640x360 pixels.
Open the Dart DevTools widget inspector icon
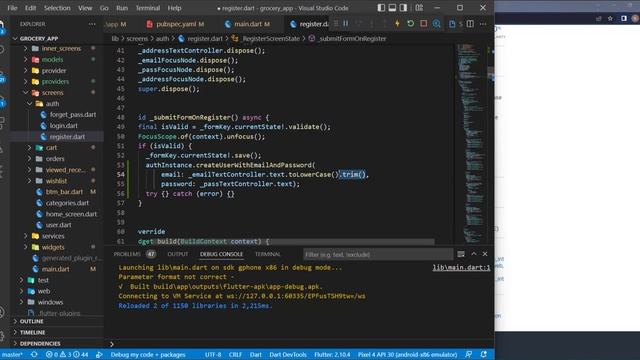click(x=436, y=24)
